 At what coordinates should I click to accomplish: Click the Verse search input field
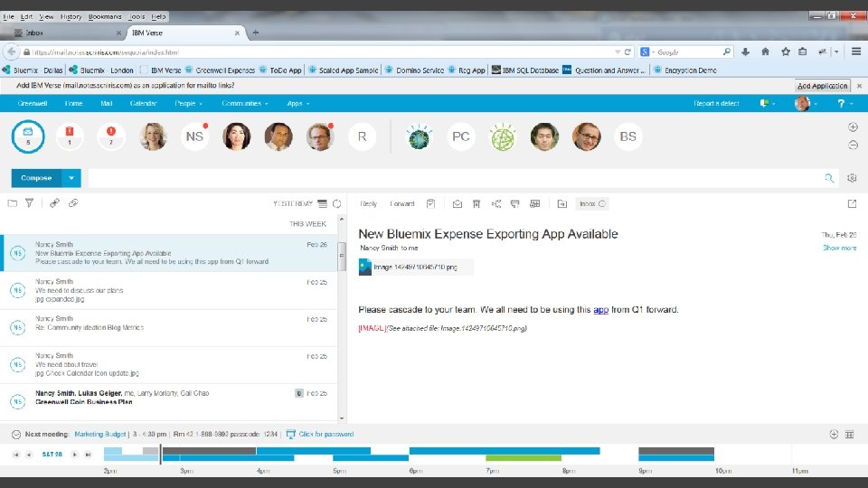pyautogui.click(x=456, y=178)
